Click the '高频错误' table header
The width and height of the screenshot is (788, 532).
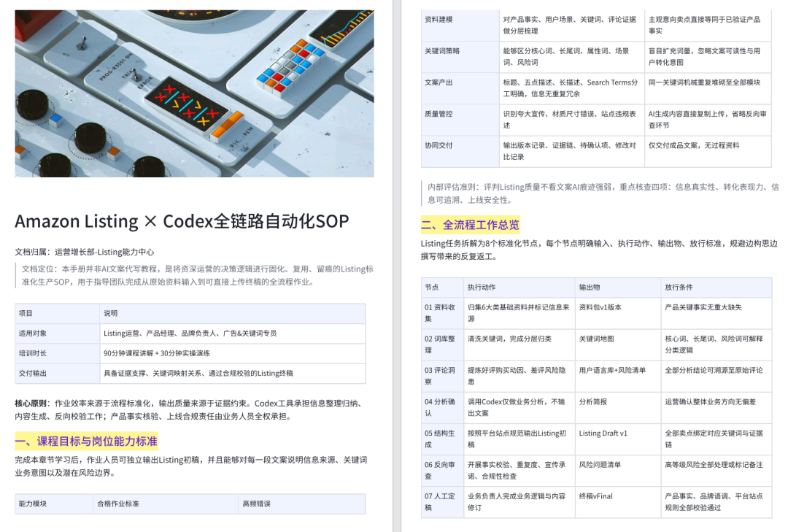[302, 504]
